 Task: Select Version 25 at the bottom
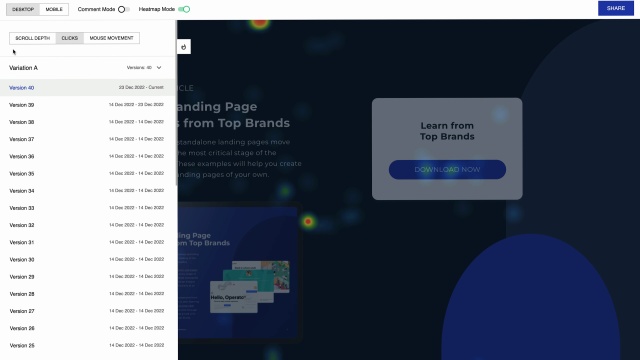[x=88, y=345]
